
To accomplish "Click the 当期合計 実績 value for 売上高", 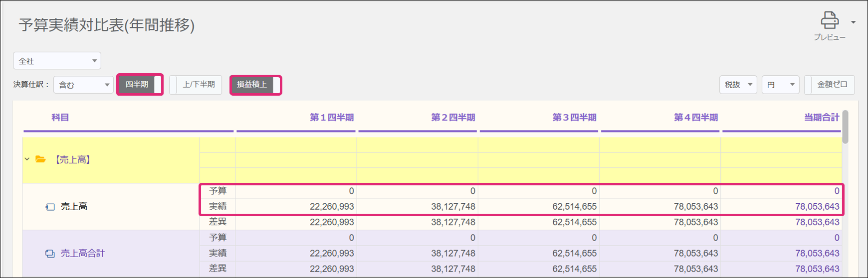I will (817, 207).
